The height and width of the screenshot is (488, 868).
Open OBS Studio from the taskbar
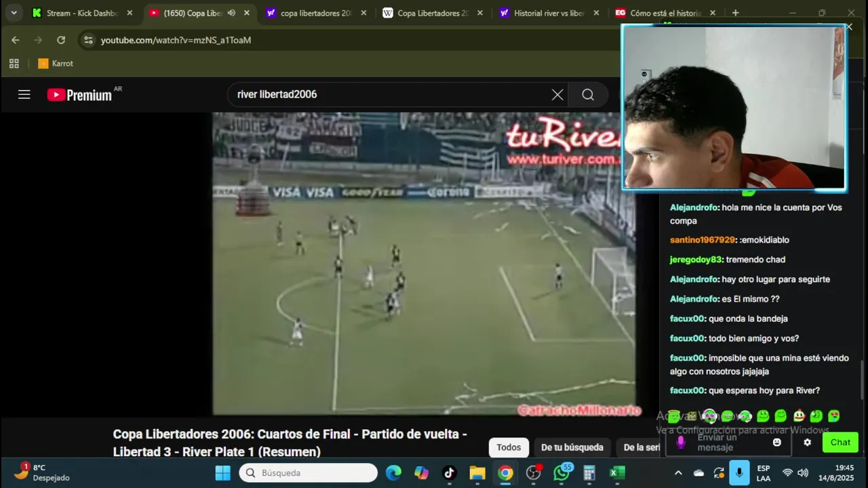click(x=534, y=473)
